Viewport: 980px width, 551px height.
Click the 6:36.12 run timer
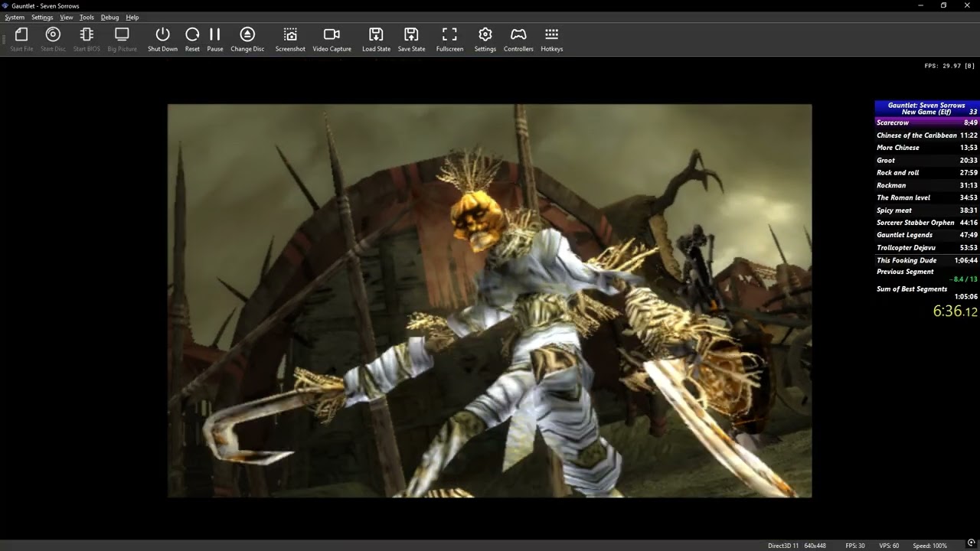click(x=955, y=311)
